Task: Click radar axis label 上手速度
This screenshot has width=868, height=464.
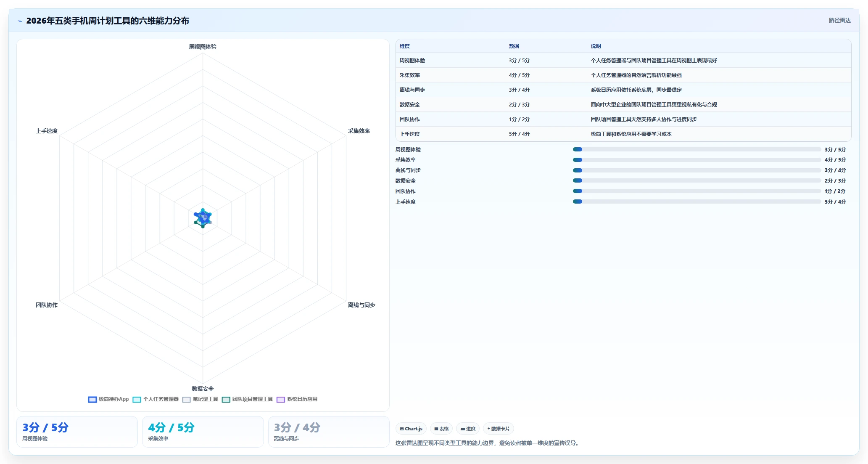Action: [x=47, y=131]
